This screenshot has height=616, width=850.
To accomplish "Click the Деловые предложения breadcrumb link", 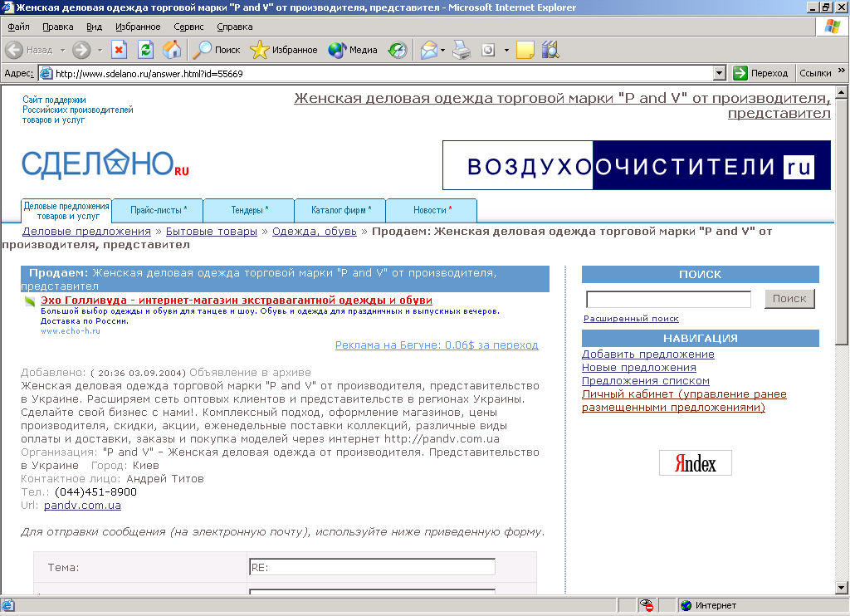I will tap(86, 232).
